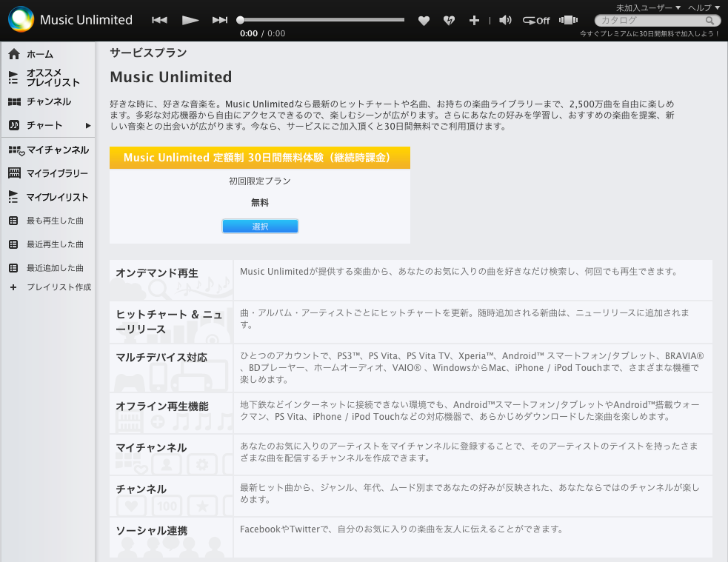Image resolution: width=728 pixels, height=562 pixels.
Task: Open 最も再生した曲 list
Action: coord(55,221)
